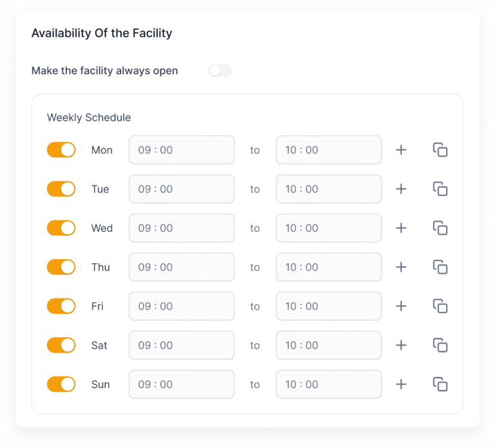Turn off the Mon availability toggle

click(x=61, y=150)
